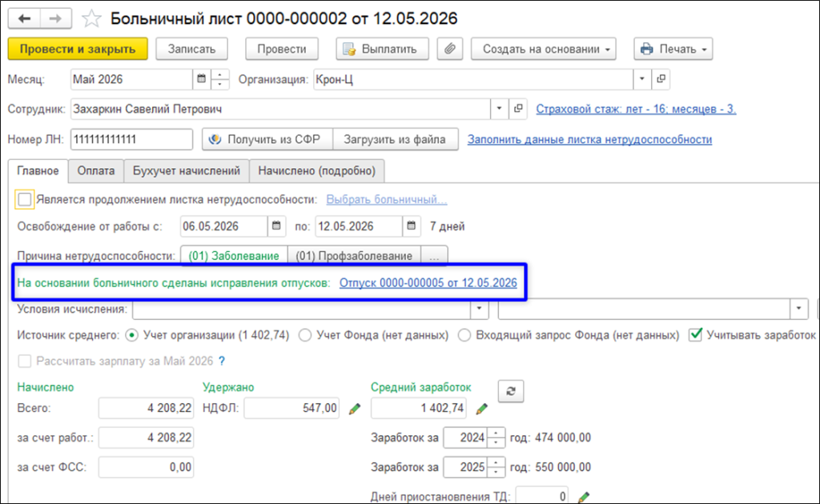Edit Дней приостановления ТД with pencil icon
820x504 pixels.
point(584,496)
